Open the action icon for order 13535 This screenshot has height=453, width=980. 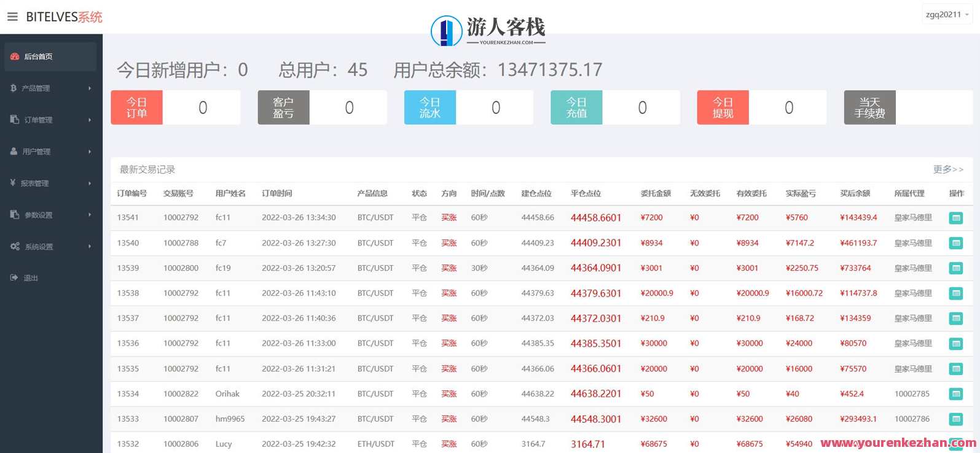[956, 369]
